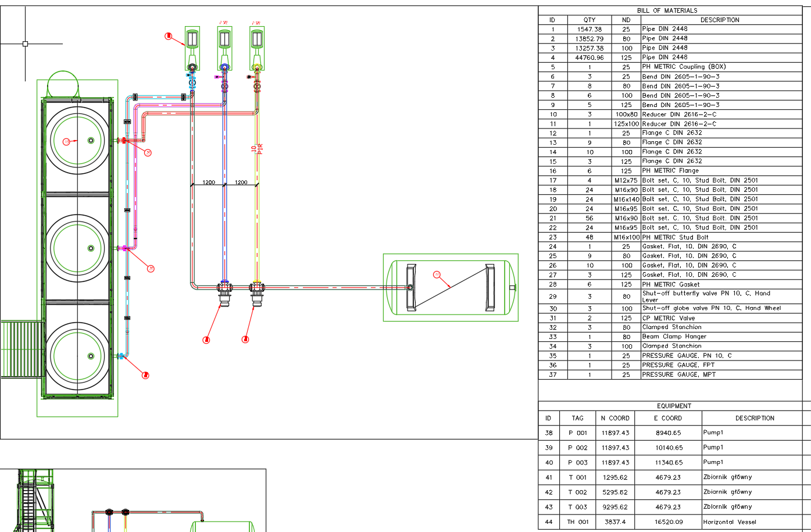Click the red 10 PIR pipe label

point(257,149)
